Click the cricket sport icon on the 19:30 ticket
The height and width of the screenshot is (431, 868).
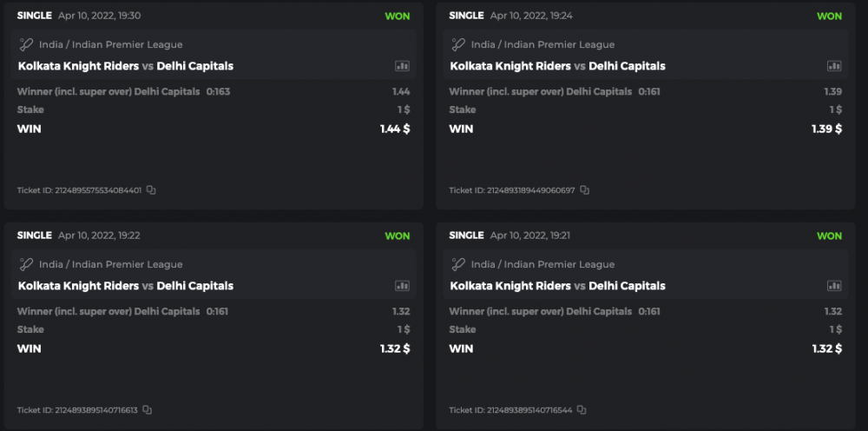tap(26, 44)
